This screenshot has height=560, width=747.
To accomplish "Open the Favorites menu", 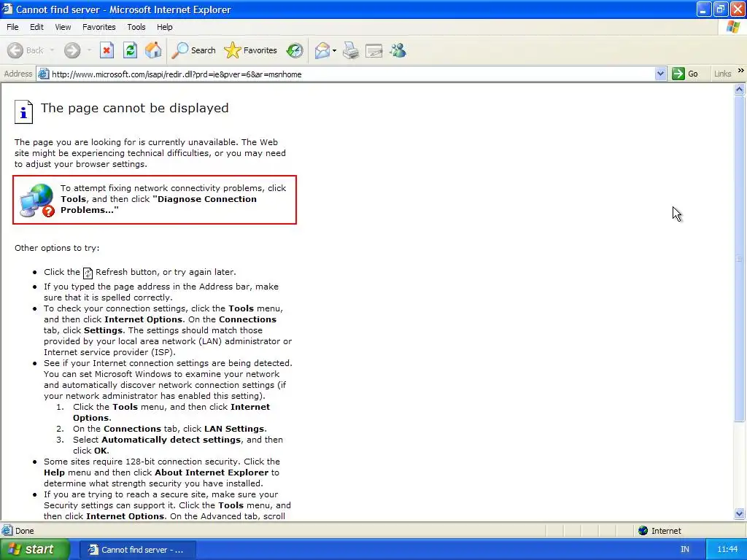I will coord(99,27).
